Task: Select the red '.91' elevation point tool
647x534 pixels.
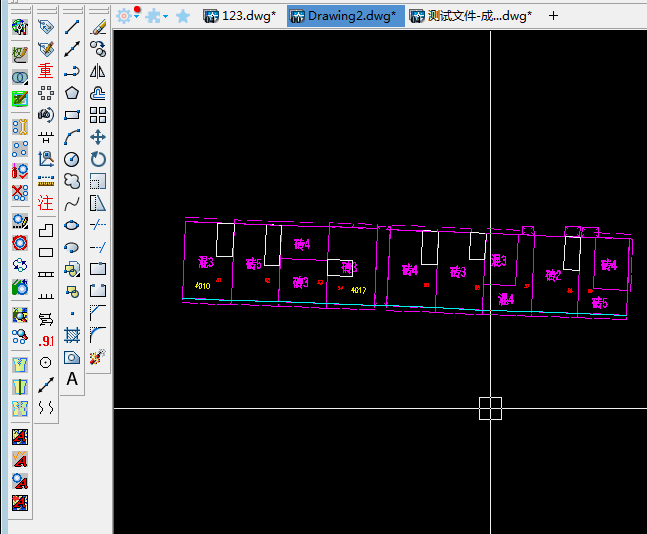Action: coord(46,341)
